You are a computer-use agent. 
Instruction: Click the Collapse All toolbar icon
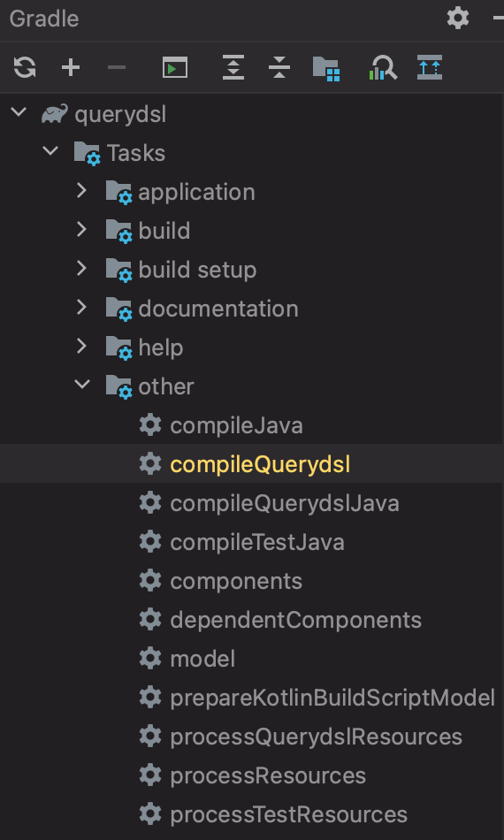coord(279,68)
